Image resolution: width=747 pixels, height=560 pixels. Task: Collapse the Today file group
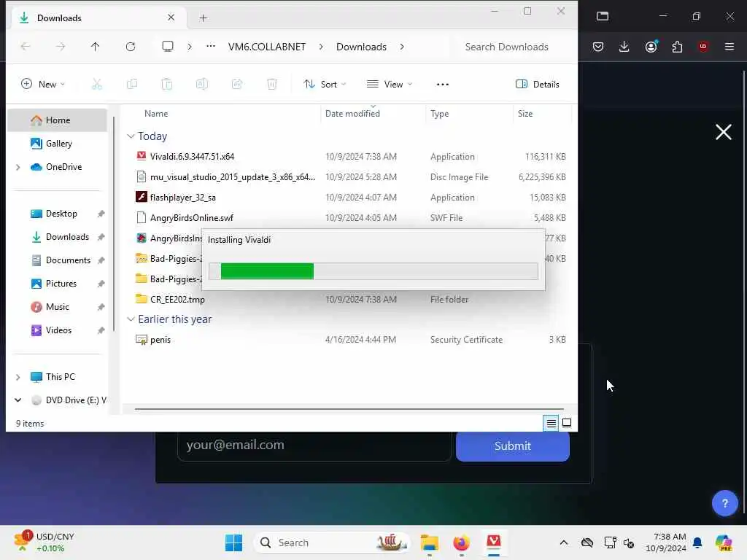[131, 136]
